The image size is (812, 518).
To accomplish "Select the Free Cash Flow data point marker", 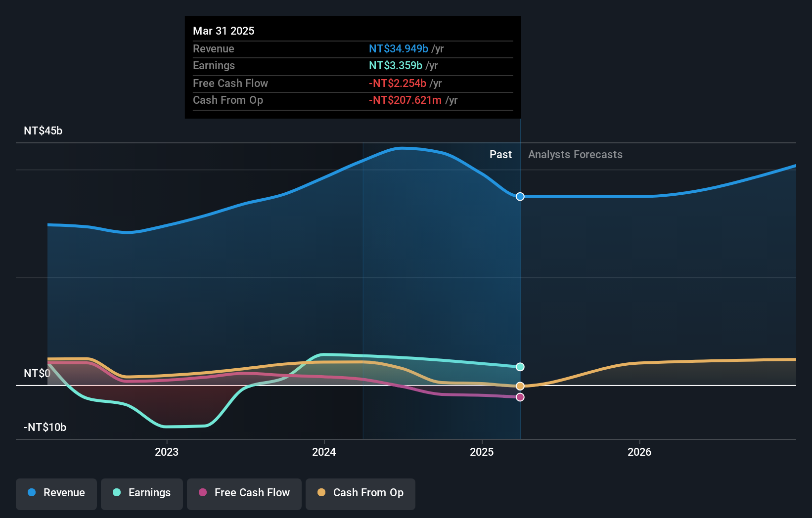I will (x=520, y=397).
